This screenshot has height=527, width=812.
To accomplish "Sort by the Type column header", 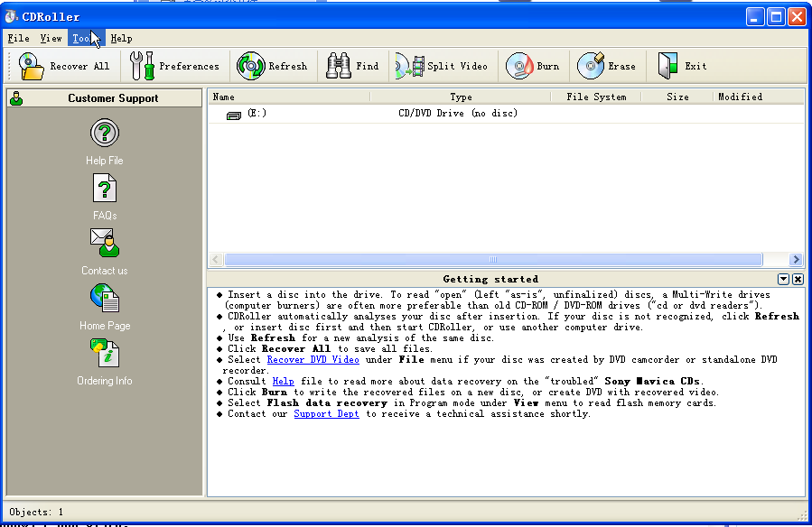I will pyautogui.click(x=461, y=97).
